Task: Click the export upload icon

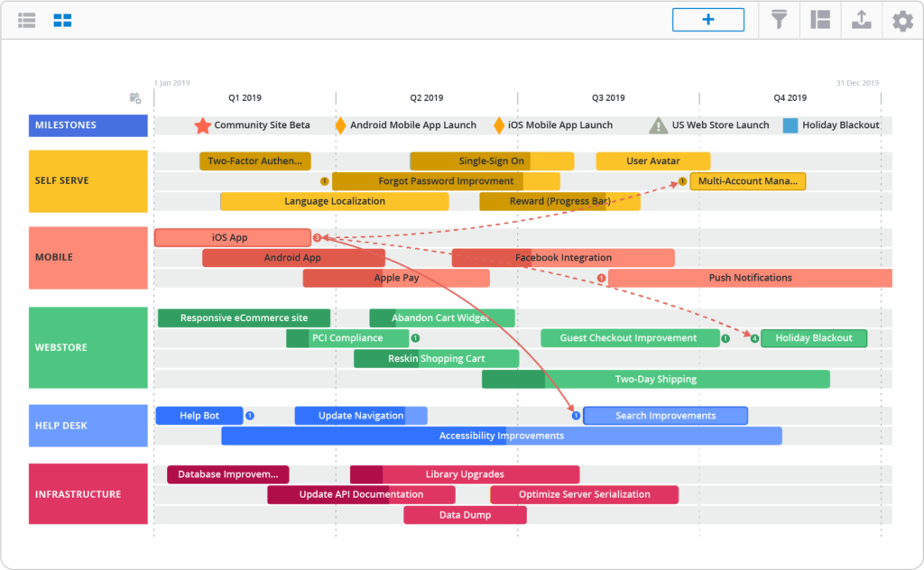Action: (861, 20)
